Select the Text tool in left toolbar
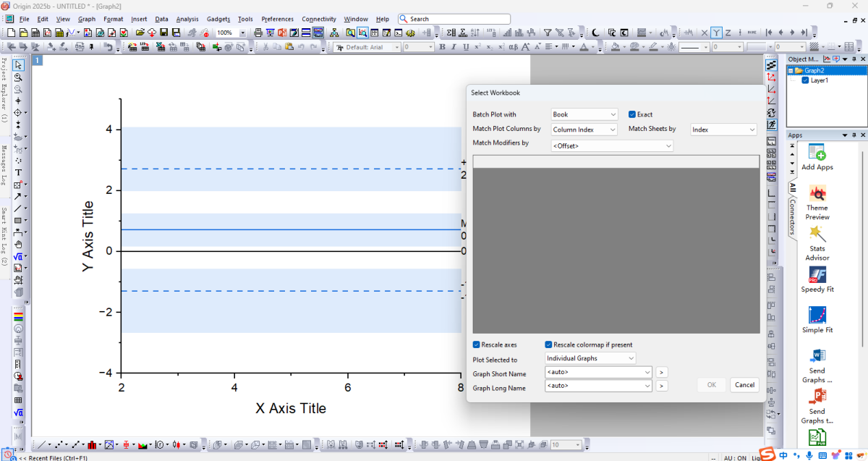868x461 pixels. coord(18,172)
